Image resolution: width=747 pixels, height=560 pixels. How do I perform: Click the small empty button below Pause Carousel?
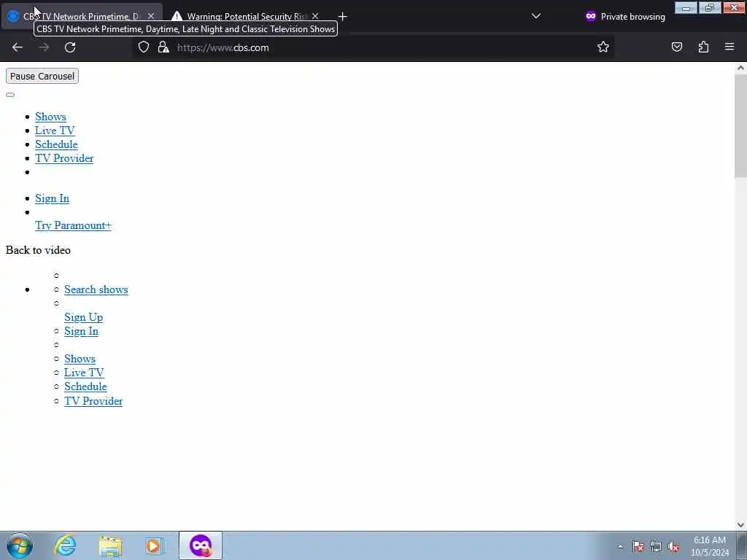10,95
